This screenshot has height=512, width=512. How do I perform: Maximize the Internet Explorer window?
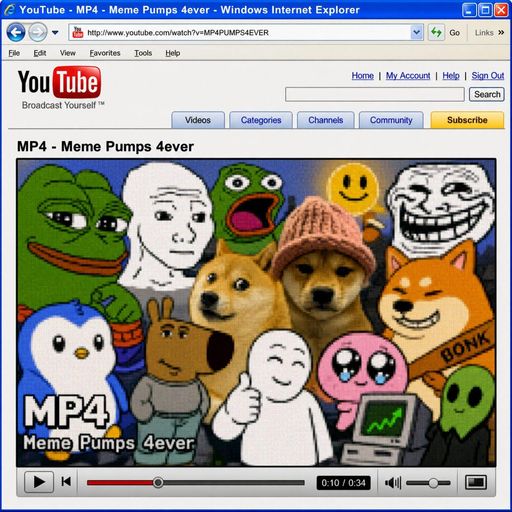[485, 10]
